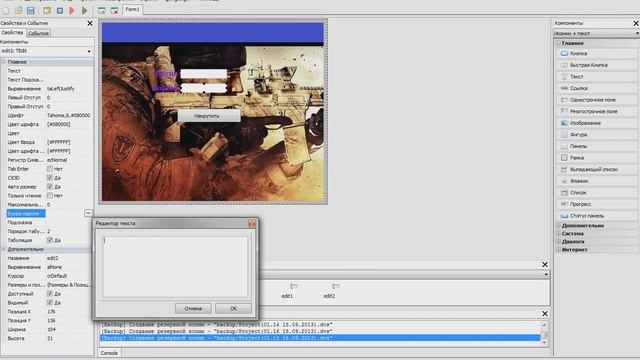Viewport: 640px width, 360px height.
Task: Pick the Список component
Action: 597,192
